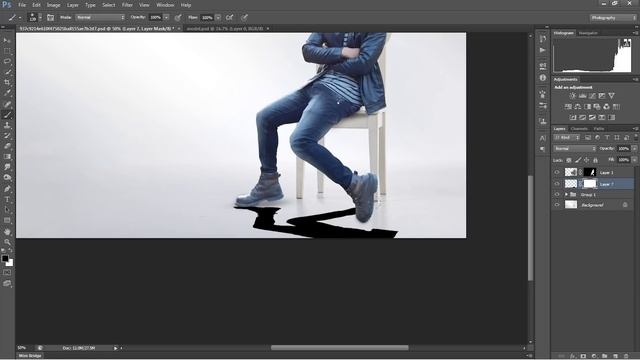
Task: Click the status bar arrow next to Doc info
Action: pos(116,348)
